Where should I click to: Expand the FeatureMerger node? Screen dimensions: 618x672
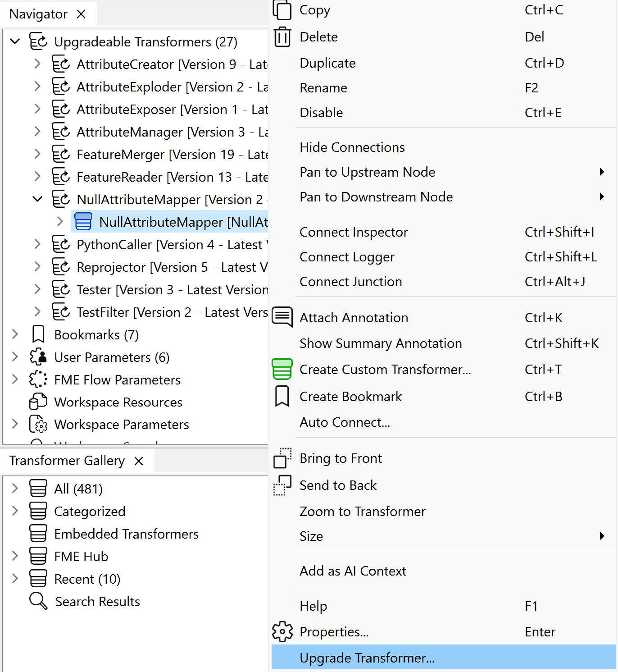(37, 154)
